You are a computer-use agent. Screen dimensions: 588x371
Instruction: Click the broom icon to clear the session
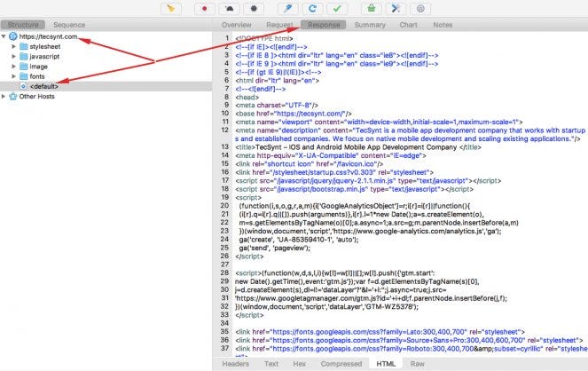tap(170, 8)
